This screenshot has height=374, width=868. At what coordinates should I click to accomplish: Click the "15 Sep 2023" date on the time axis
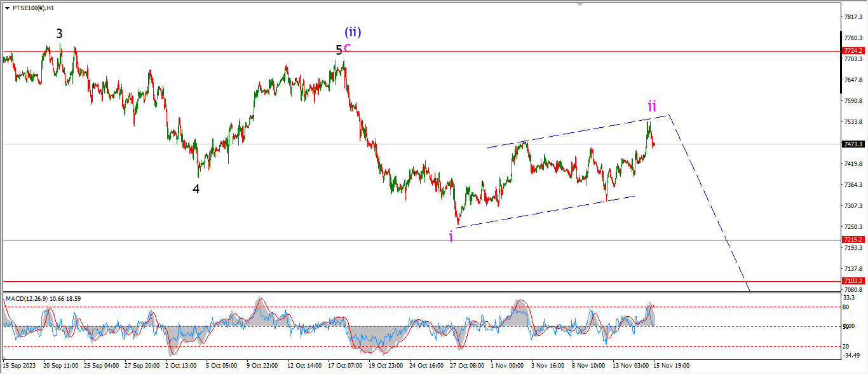coord(20,366)
